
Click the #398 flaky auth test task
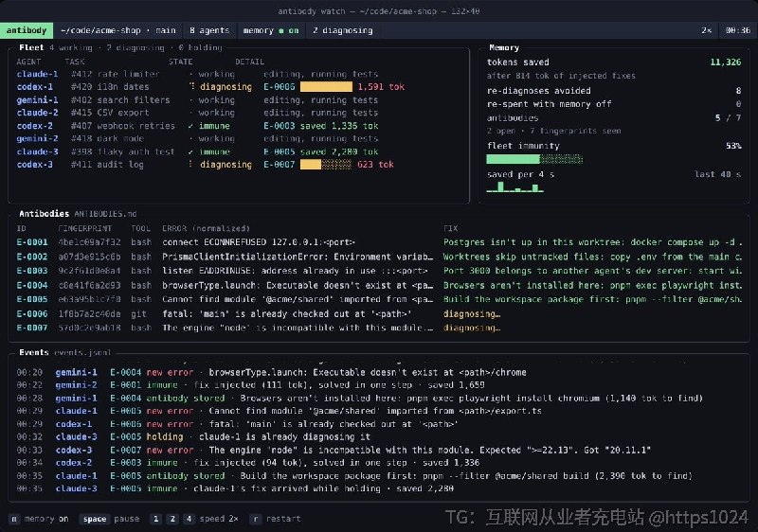[x=123, y=151]
